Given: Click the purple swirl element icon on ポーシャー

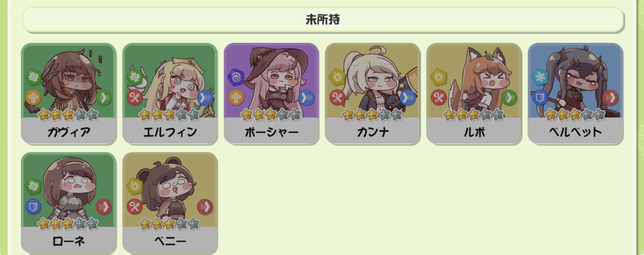Looking at the screenshot, I should (x=236, y=77).
